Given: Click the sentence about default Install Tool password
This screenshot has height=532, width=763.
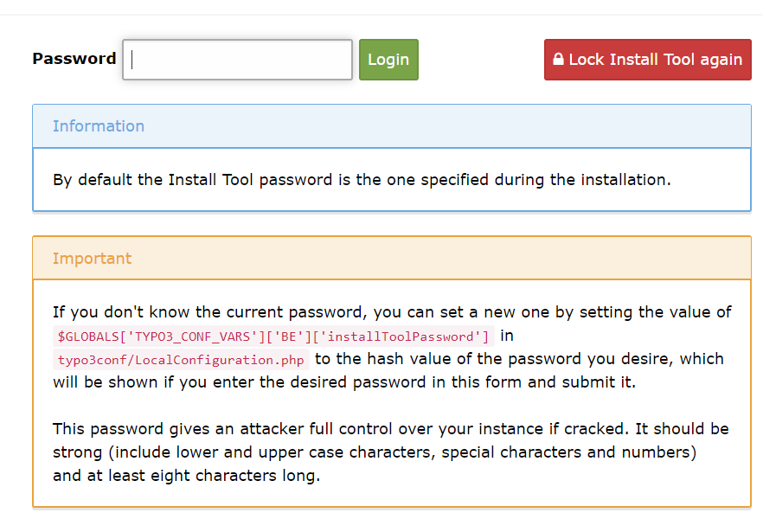Looking at the screenshot, I should (362, 181).
